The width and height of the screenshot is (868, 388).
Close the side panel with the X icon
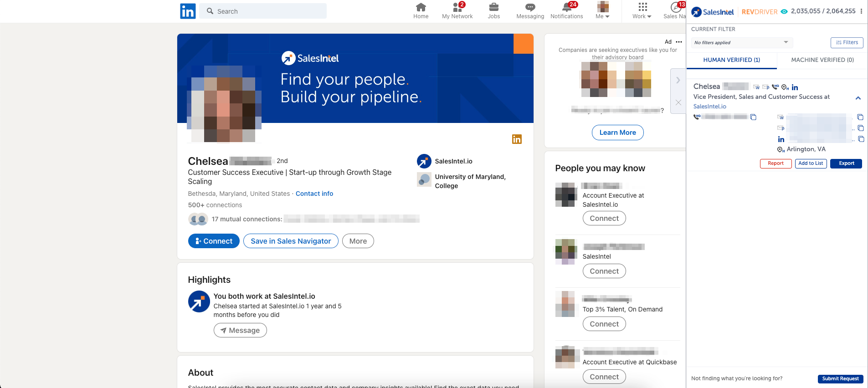tap(678, 102)
